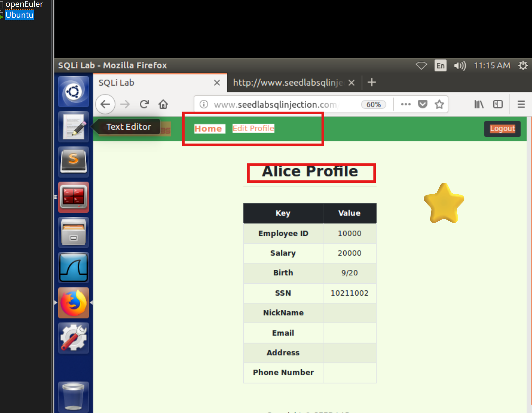Open a new browser tab
Viewport: 532px width, 413px height.
coord(372,82)
